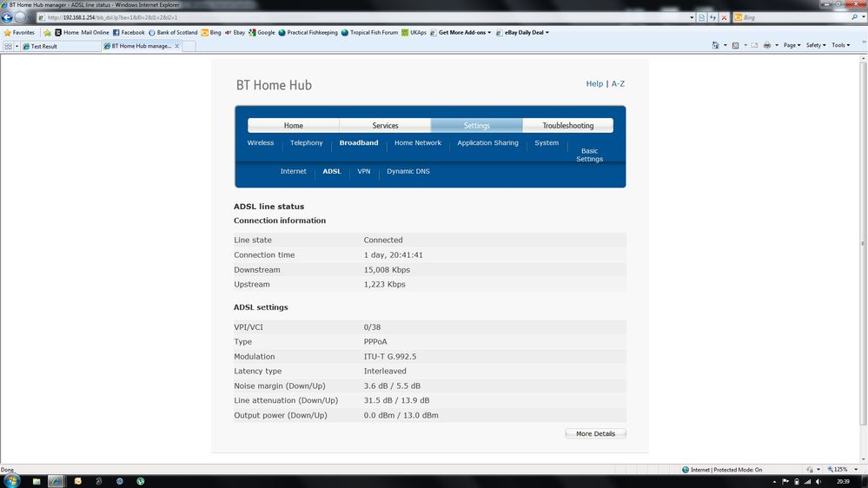Open the System settings section

pos(547,142)
